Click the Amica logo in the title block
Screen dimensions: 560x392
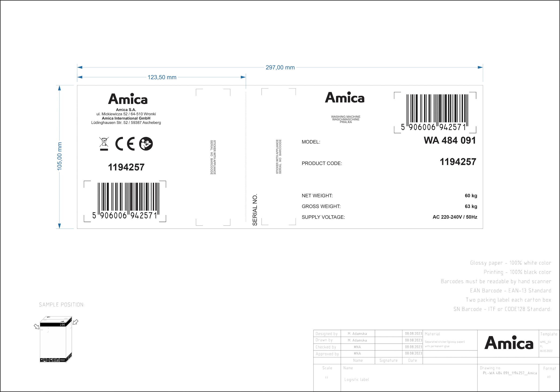coord(509,343)
